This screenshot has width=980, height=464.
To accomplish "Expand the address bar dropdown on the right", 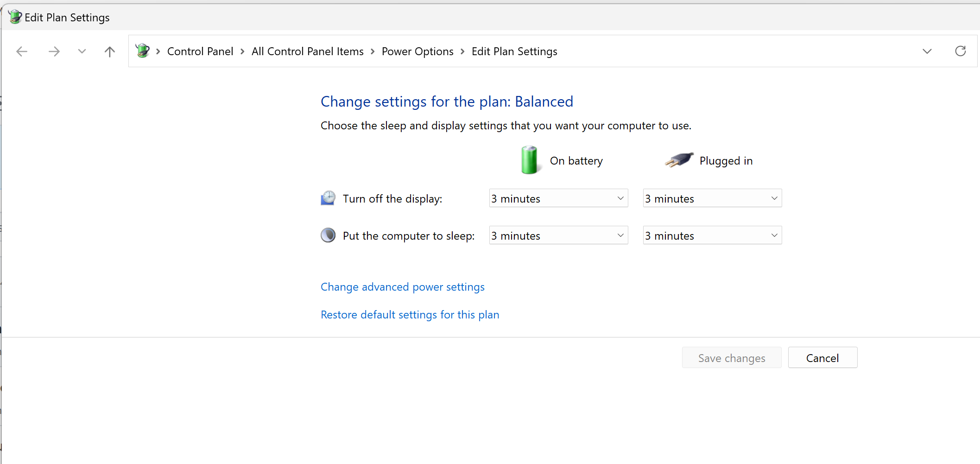I will click(x=927, y=51).
